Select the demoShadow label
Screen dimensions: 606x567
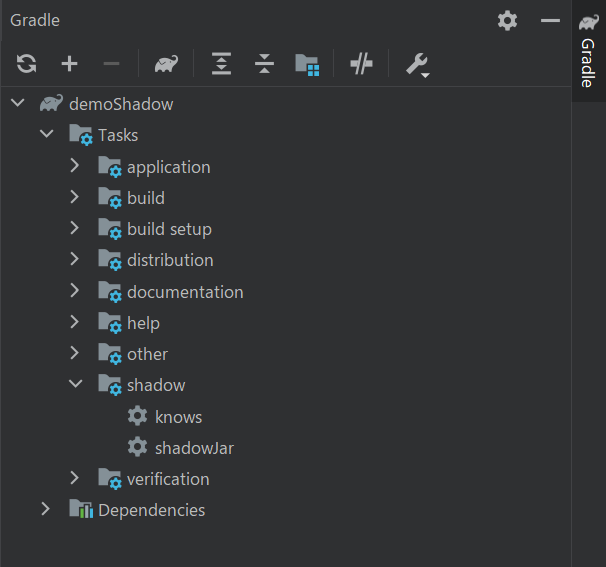(x=121, y=104)
